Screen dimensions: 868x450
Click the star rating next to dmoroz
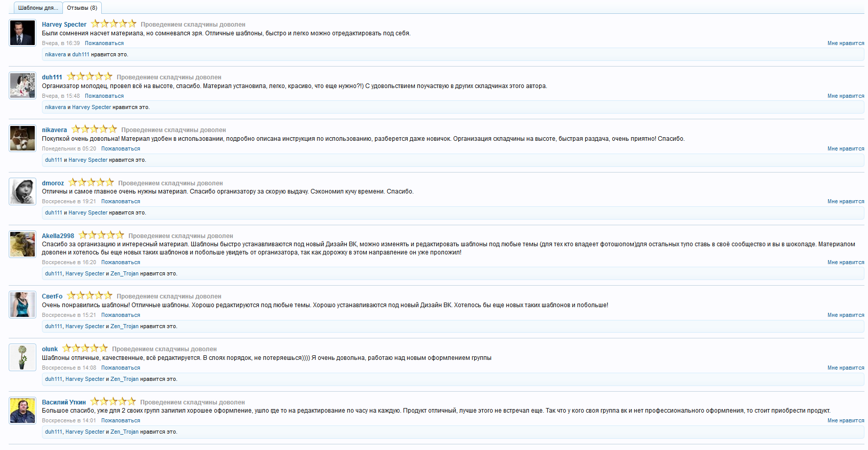tap(91, 183)
